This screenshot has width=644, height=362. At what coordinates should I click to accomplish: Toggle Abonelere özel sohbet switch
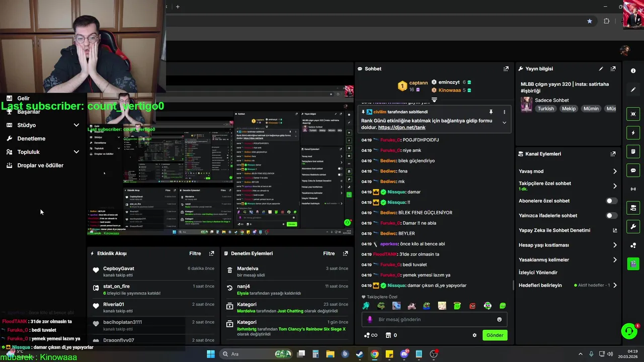coord(611,201)
